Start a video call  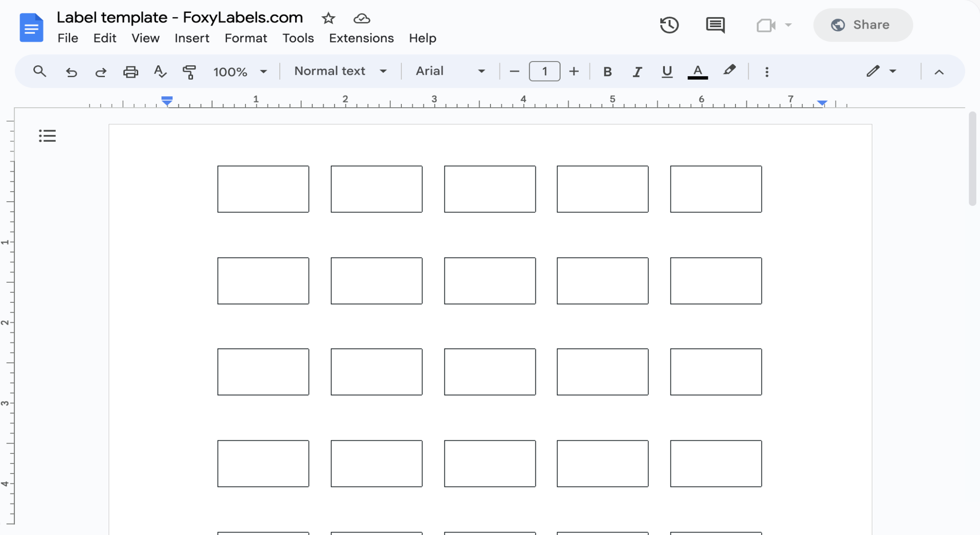(x=766, y=25)
